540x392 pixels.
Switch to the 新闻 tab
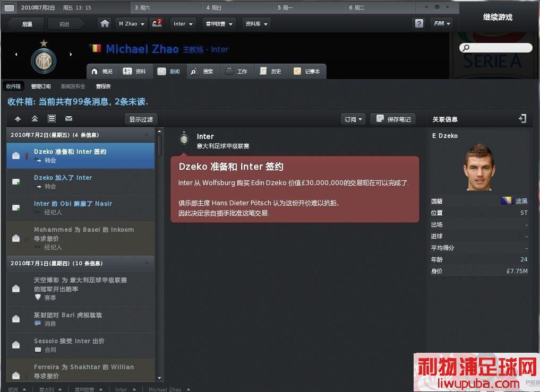point(169,71)
